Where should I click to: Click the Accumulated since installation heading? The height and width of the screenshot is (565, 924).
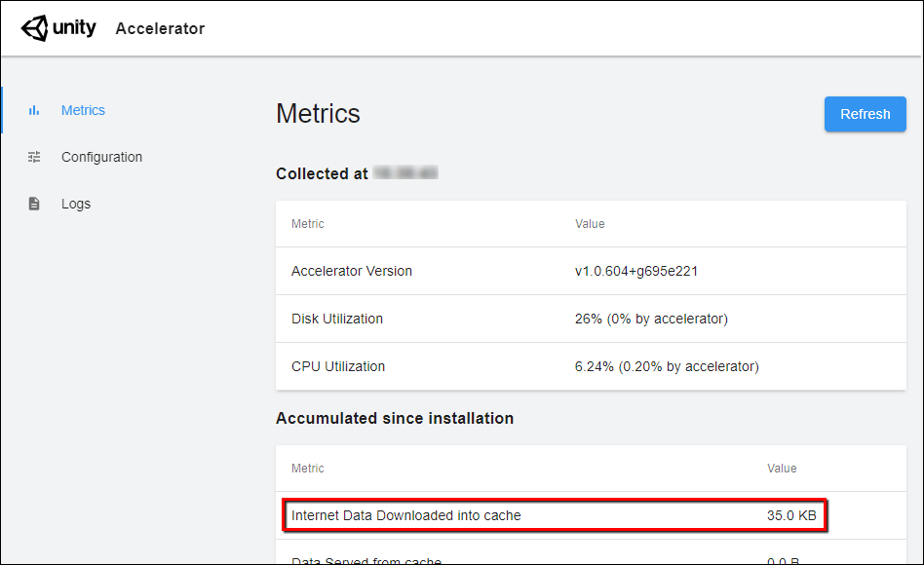(395, 418)
